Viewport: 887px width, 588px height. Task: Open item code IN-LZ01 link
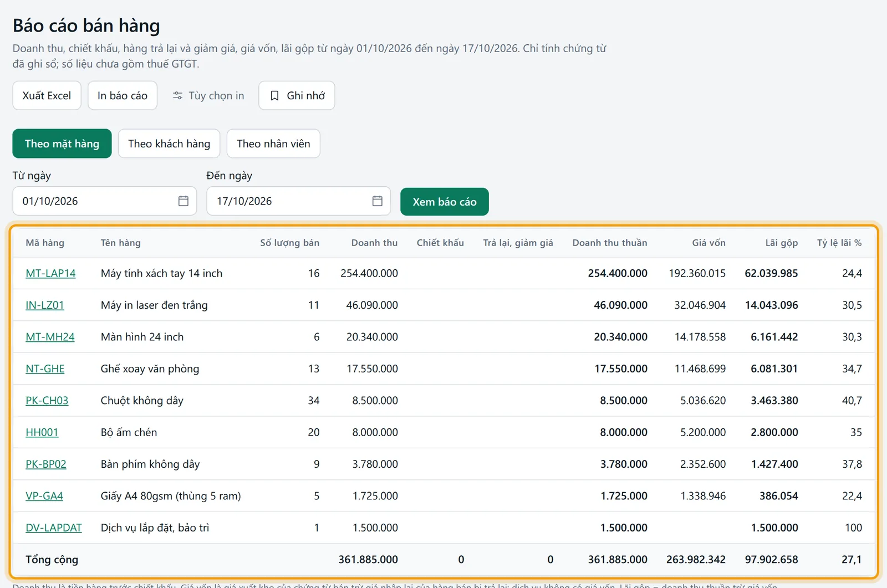click(x=45, y=305)
